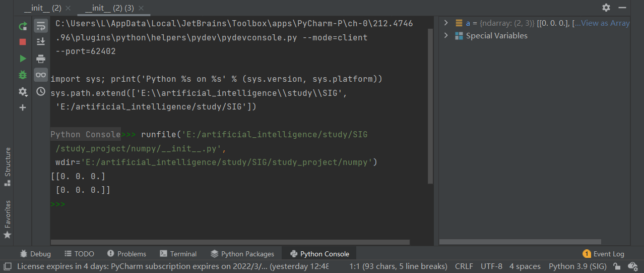Select variable a in the variables panel

(x=534, y=23)
